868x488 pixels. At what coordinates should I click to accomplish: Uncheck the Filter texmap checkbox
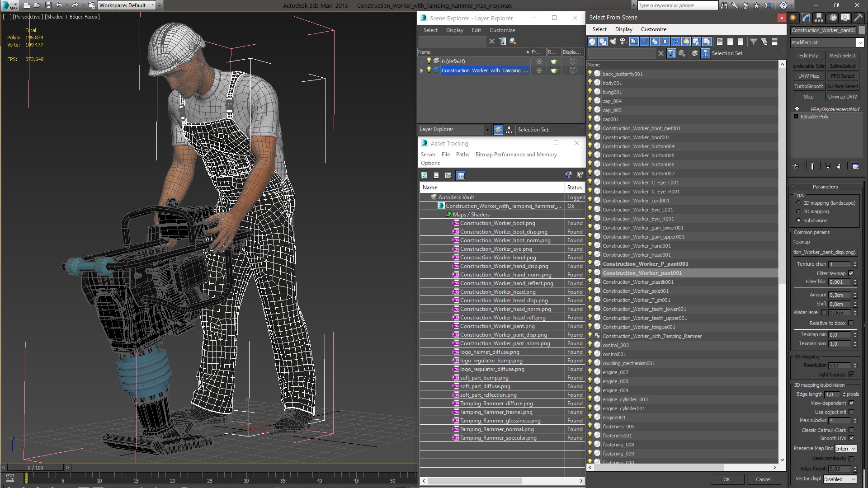pos(851,273)
